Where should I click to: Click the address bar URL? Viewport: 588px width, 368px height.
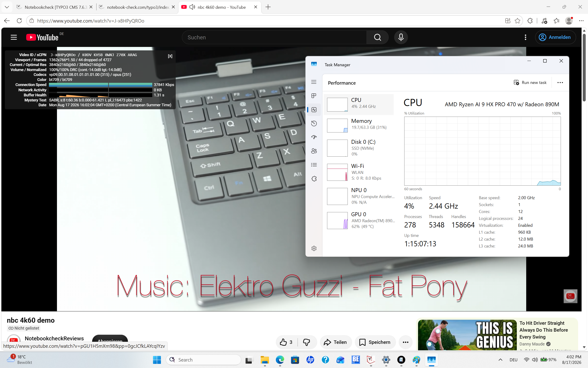(91, 21)
